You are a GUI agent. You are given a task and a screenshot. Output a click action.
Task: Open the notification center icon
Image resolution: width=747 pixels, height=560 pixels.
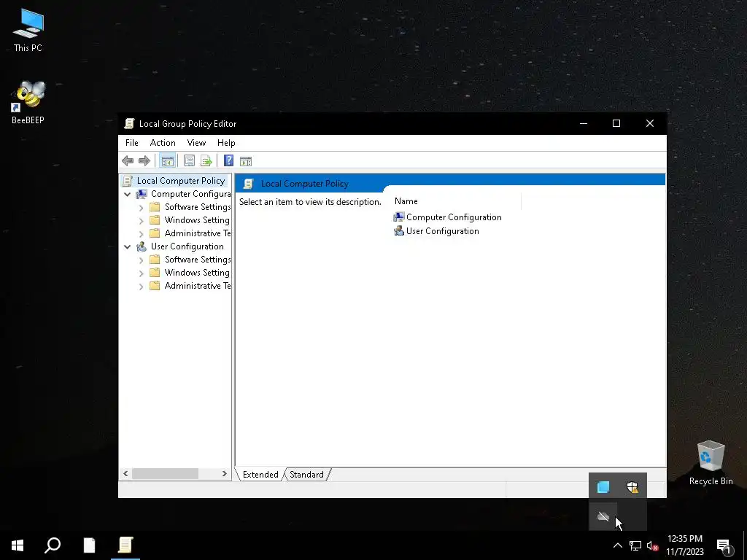pos(724,546)
